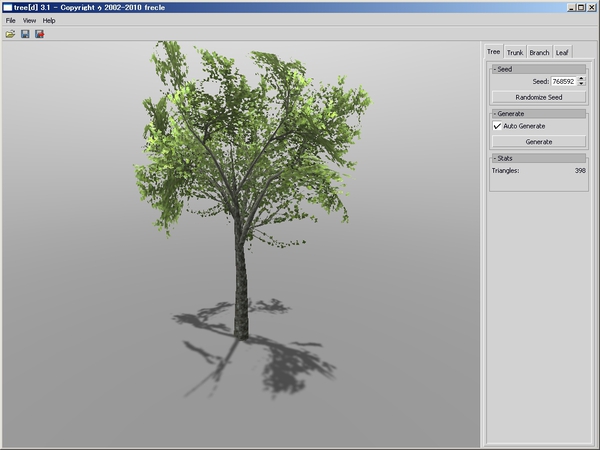Open the File menu

(11, 21)
